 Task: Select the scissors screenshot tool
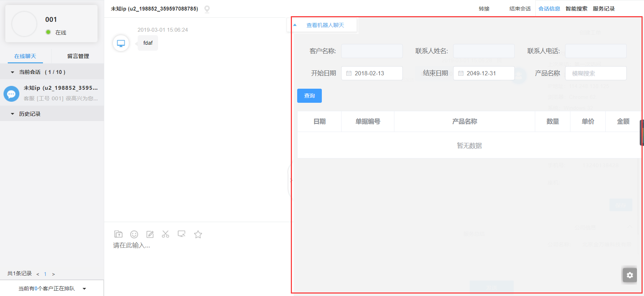pos(165,234)
